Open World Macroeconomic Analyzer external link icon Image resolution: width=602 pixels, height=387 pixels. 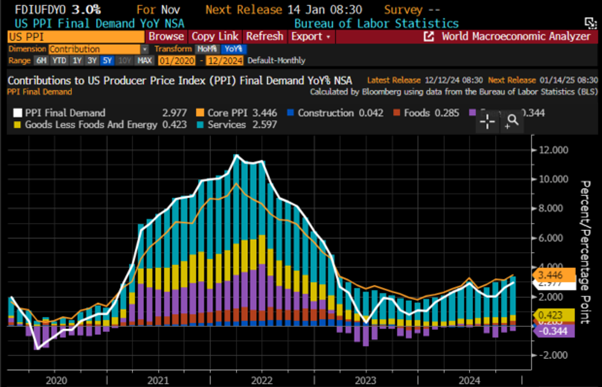point(428,36)
